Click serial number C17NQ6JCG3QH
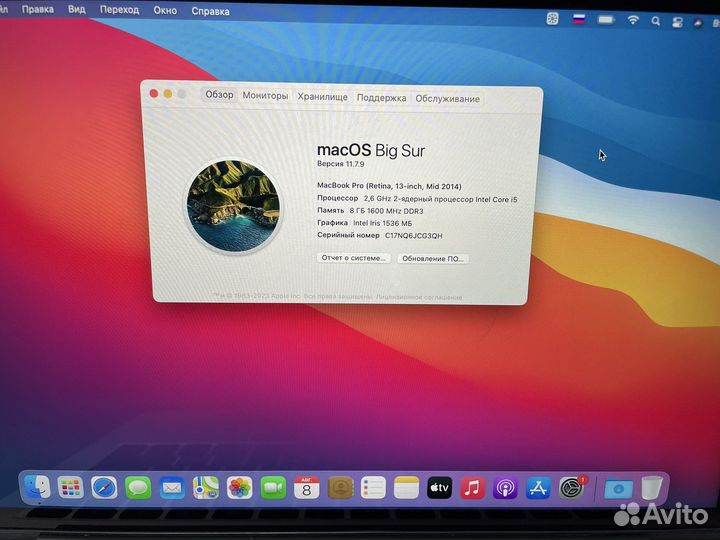 413,236
